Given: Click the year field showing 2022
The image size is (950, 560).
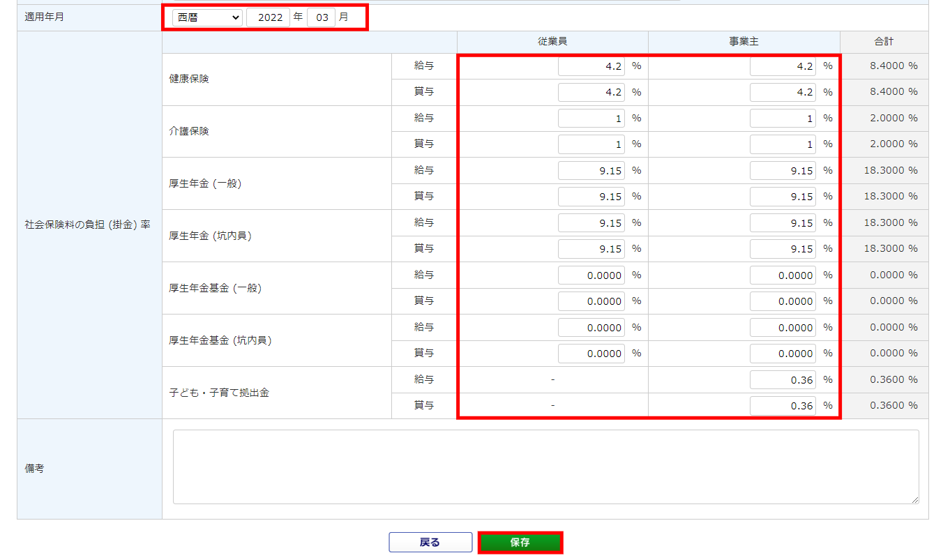Looking at the screenshot, I should [x=268, y=17].
